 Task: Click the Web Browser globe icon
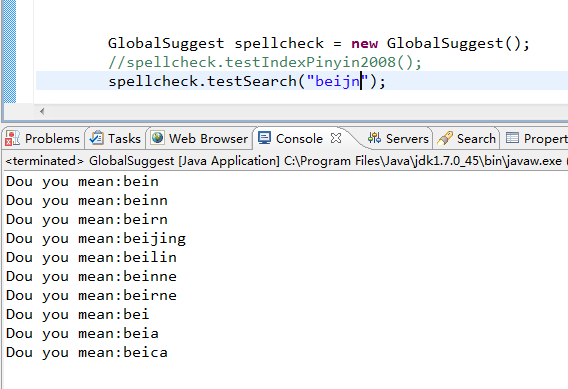158,138
